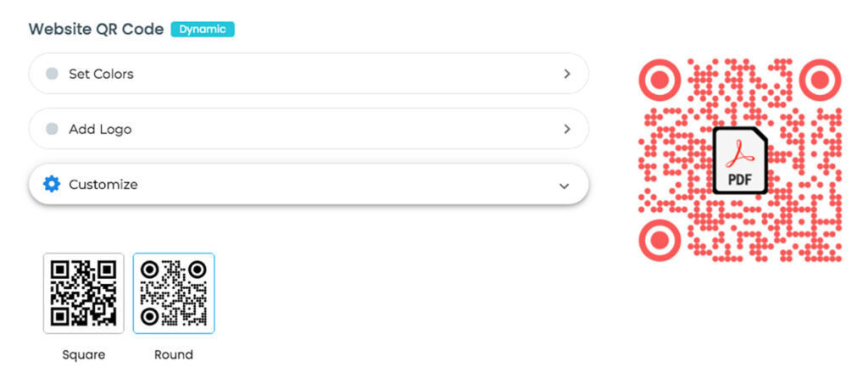
Task: Click the red QR code preview pattern
Action: 739,160
